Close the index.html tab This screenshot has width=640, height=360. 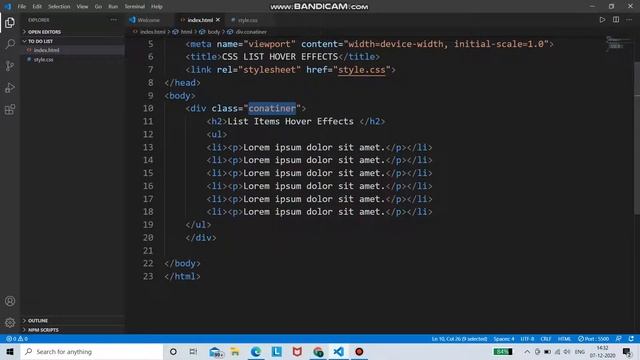[x=218, y=20]
